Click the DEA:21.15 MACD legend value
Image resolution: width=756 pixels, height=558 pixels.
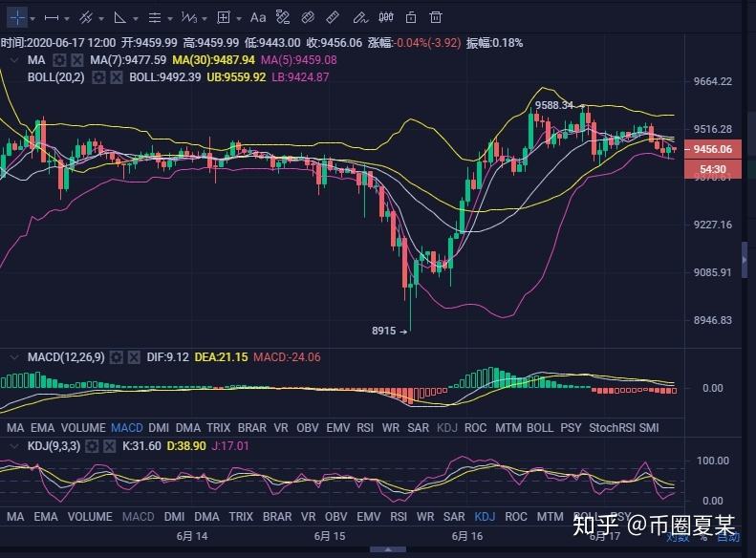pos(221,357)
